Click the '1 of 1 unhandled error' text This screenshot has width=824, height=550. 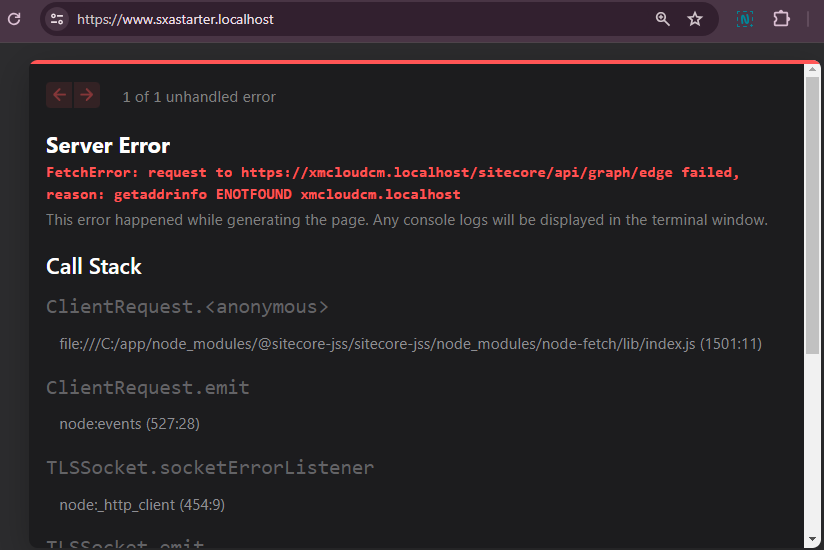199,97
